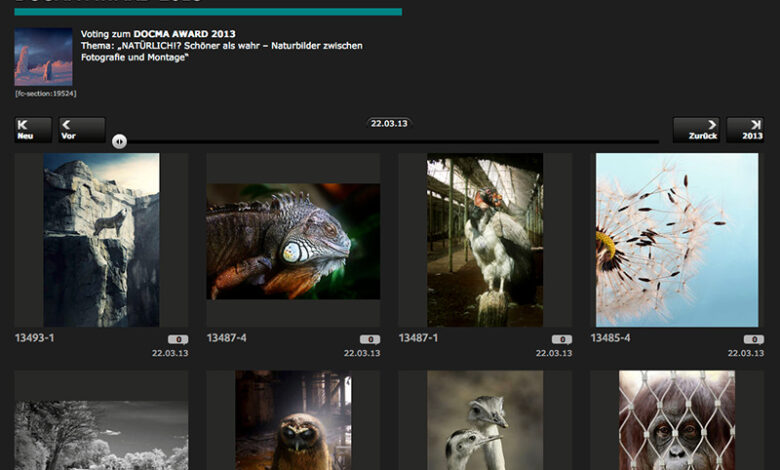Click the timeline slider handle

[119, 142]
